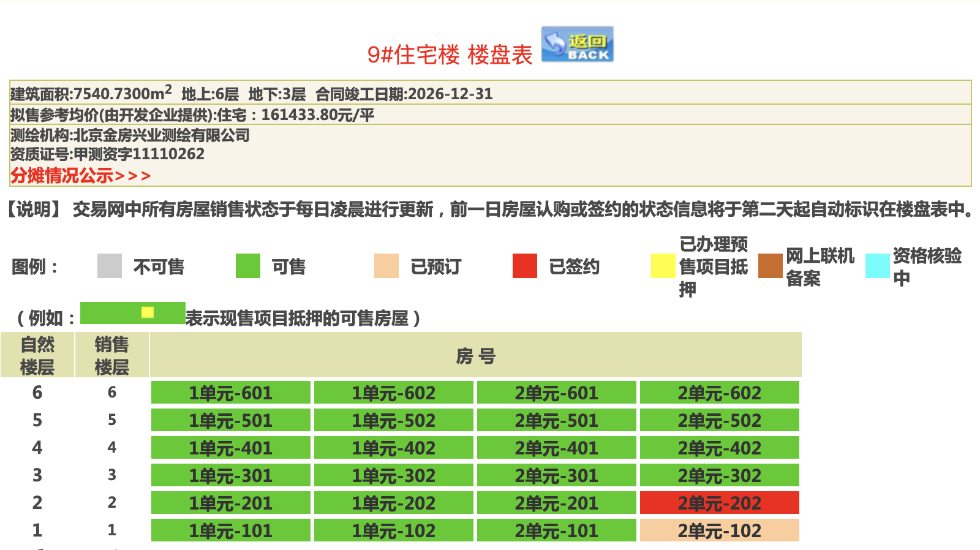Click the example green mortgage indicator bar
980x550 pixels.
point(132,313)
